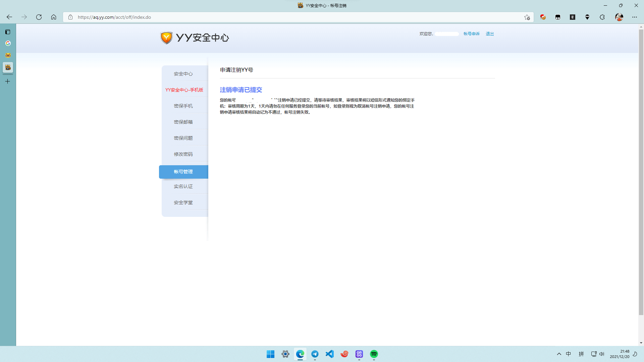Click the 退出 logout link
This screenshot has height=362, width=644.
490,34
